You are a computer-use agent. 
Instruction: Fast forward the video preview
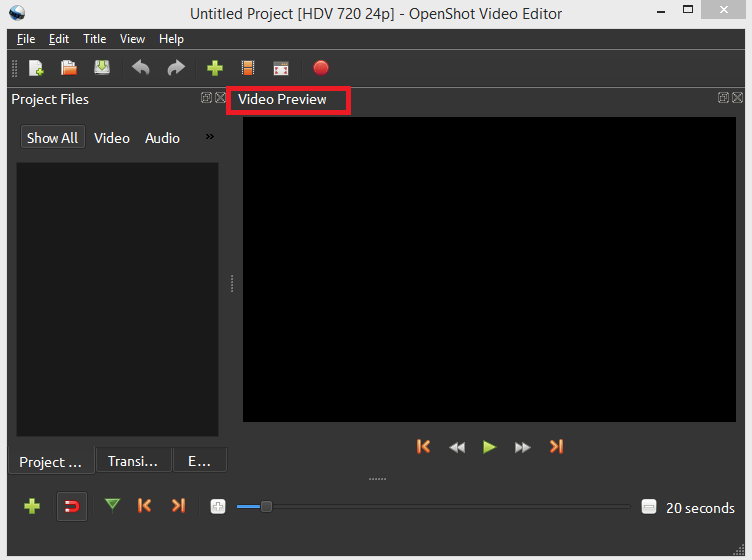coord(522,447)
